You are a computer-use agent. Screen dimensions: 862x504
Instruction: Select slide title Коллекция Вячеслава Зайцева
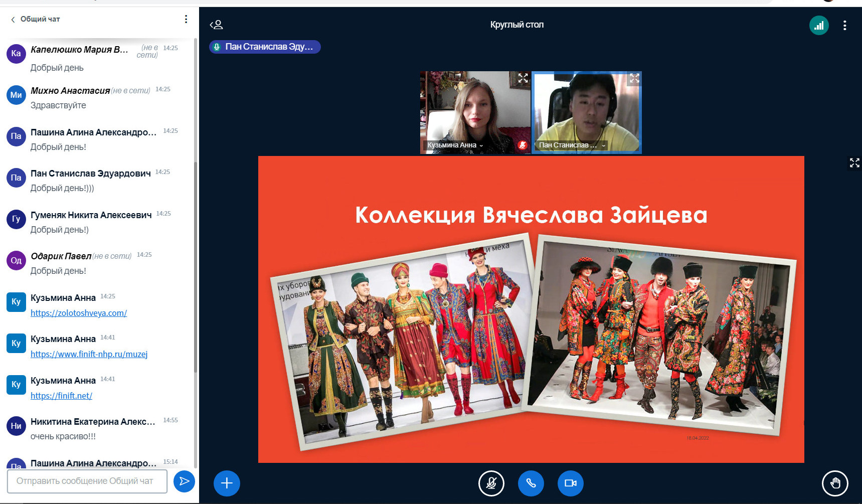coord(531,215)
